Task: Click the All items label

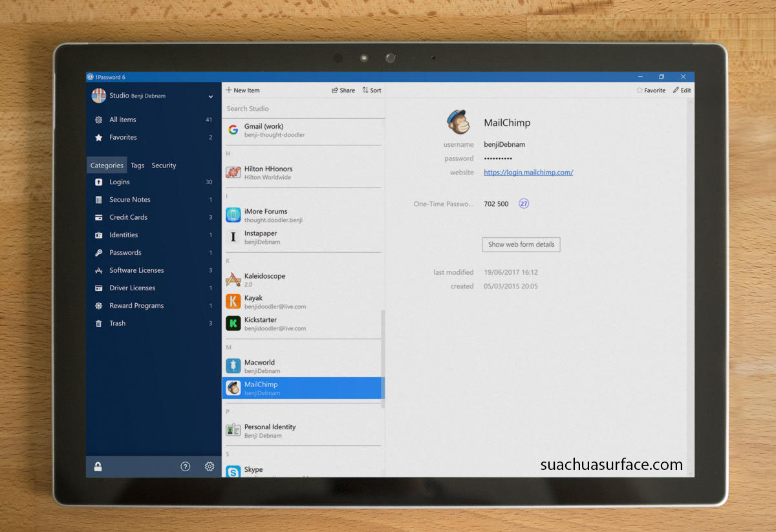Action: (x=123, y=120)
